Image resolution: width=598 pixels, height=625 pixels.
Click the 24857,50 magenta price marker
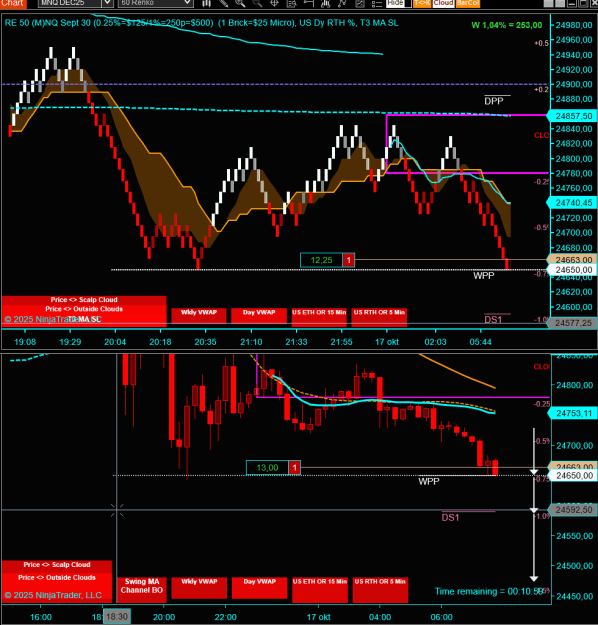(572, 116)
